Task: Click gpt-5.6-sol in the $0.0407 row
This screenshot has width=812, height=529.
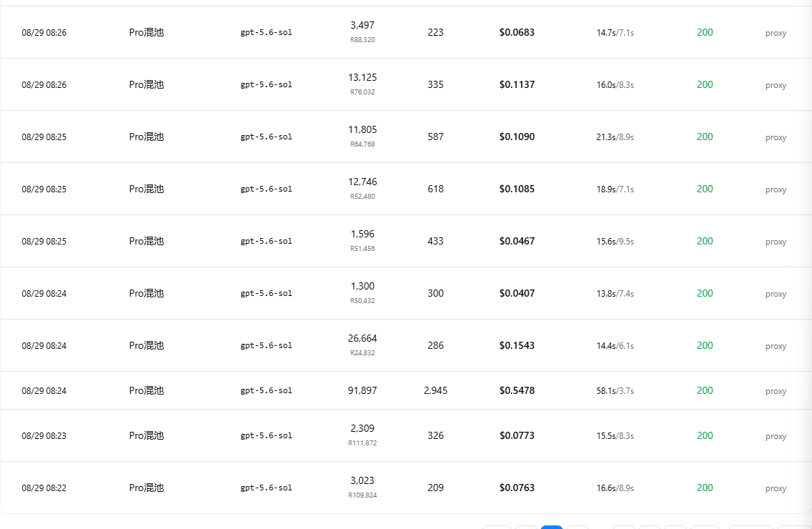Action: tap(266, 293)
